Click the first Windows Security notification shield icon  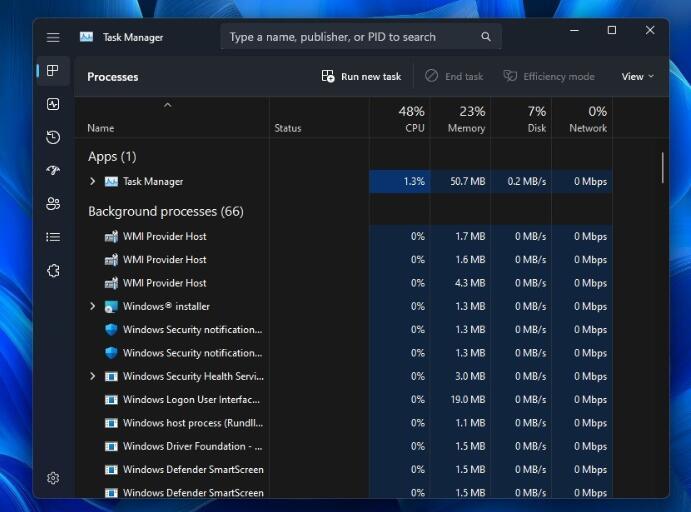click(x=111, y=330)
